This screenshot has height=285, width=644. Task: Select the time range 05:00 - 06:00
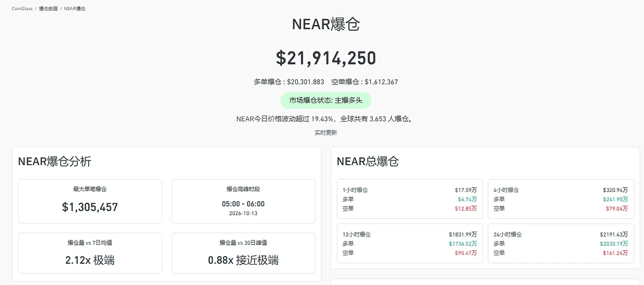pos(243,204)
